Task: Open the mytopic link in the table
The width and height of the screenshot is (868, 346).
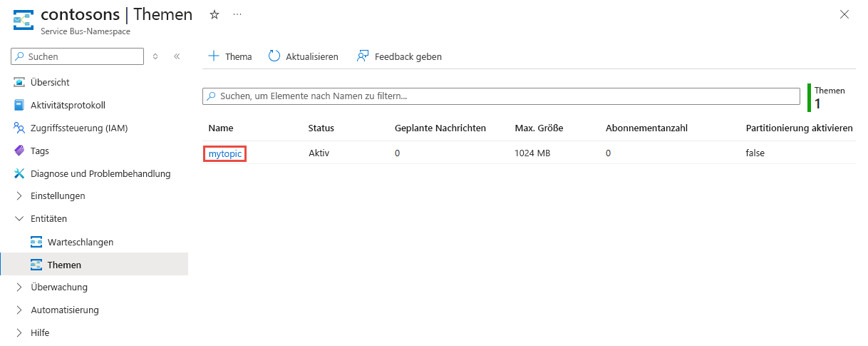Action: click(x=224, y=153)
